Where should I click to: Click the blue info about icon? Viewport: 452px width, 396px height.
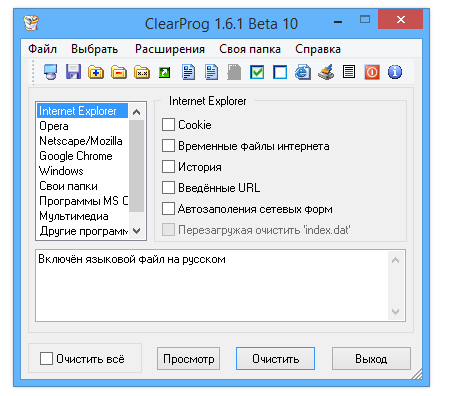click(x=395, y=72)
